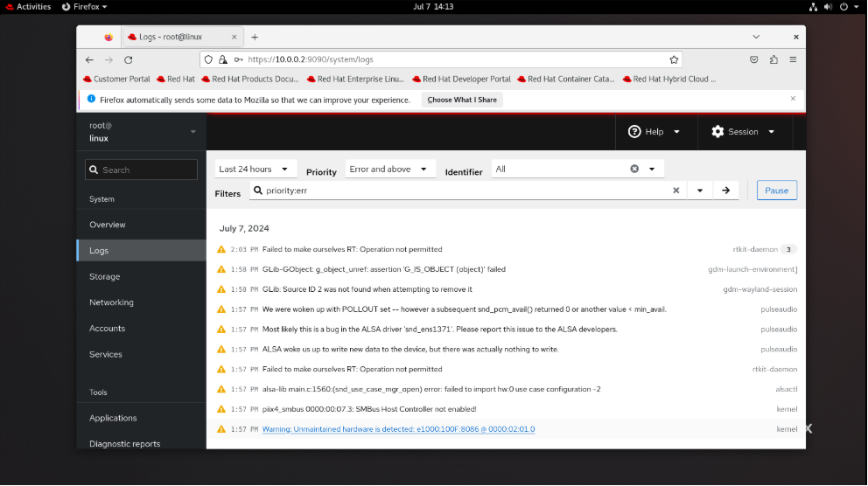Open the Help menu
This screenshot has height=486, width=868.
(x=654, y=132)
